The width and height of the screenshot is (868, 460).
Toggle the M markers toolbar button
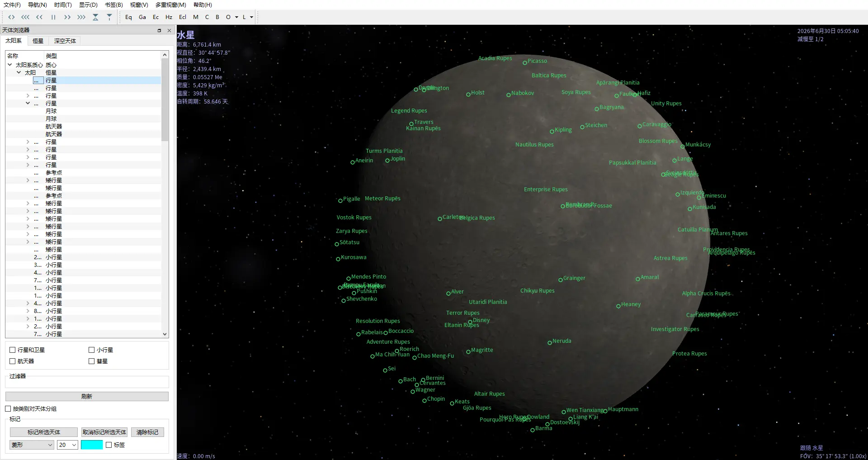coord(196,17)
